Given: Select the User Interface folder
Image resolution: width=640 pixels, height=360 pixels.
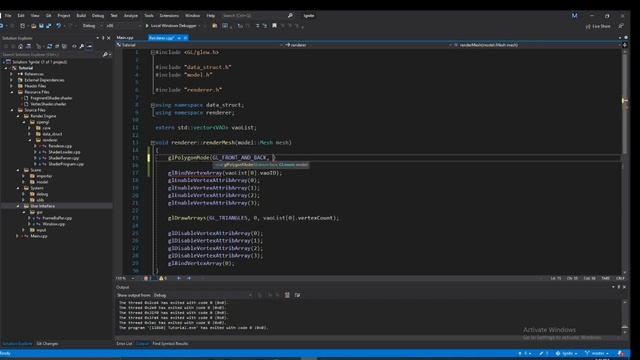Looking at the screenshot, I should (42, 206).
